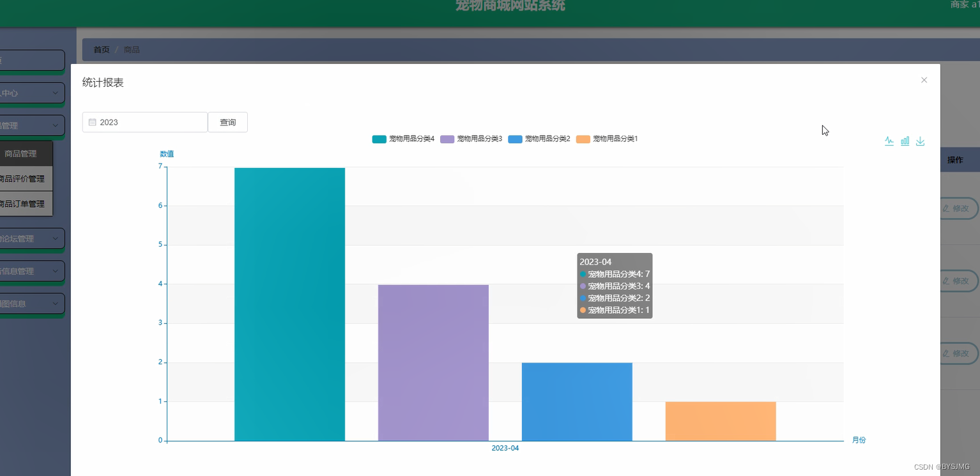Open 商品订单管理 submenu item
980x476 pixels.
(26, 204)
